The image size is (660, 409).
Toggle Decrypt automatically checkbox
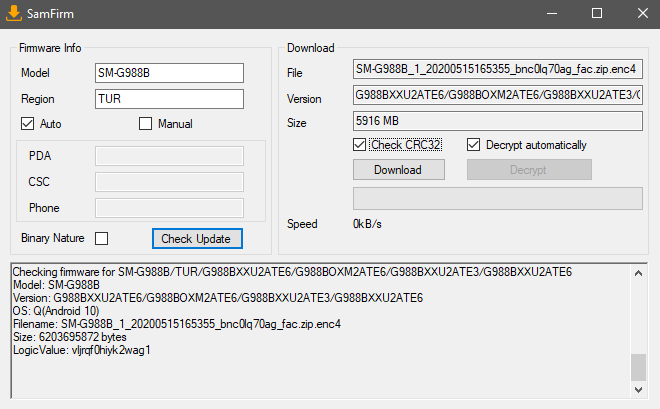(x=474, y=145)
